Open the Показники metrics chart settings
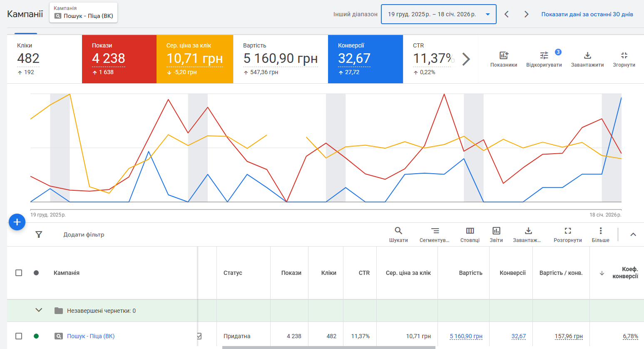 [504, 59]
